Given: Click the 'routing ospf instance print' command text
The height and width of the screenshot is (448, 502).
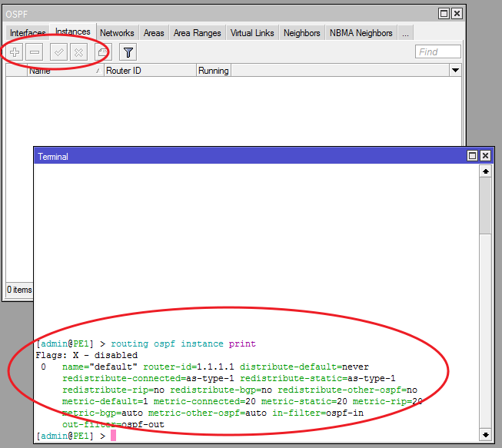Looking at the screenshot, I should (183, 343).
